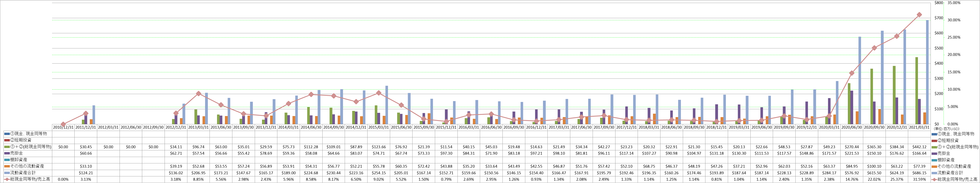Click the $800 axis label
This screenshot has width=980, height=183.
(938, 3)
